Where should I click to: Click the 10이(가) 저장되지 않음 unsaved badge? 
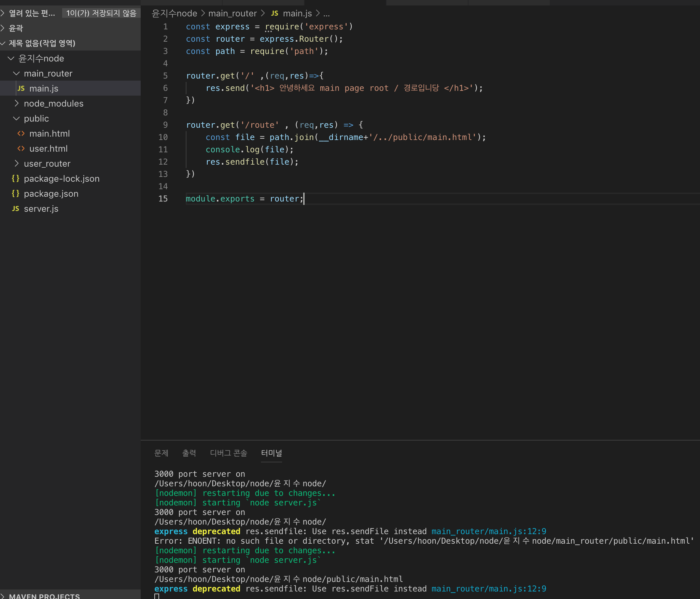pyautogui.click(x=101, y=13)
